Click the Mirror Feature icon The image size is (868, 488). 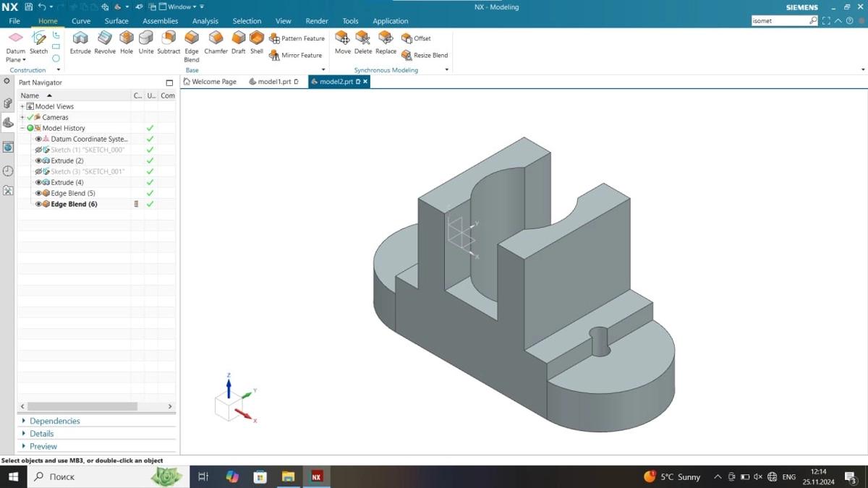pos(275,55)
